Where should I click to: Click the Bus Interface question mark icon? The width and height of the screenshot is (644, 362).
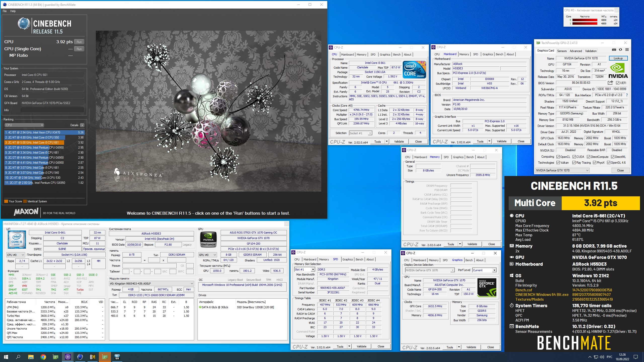tap(627, 95)
